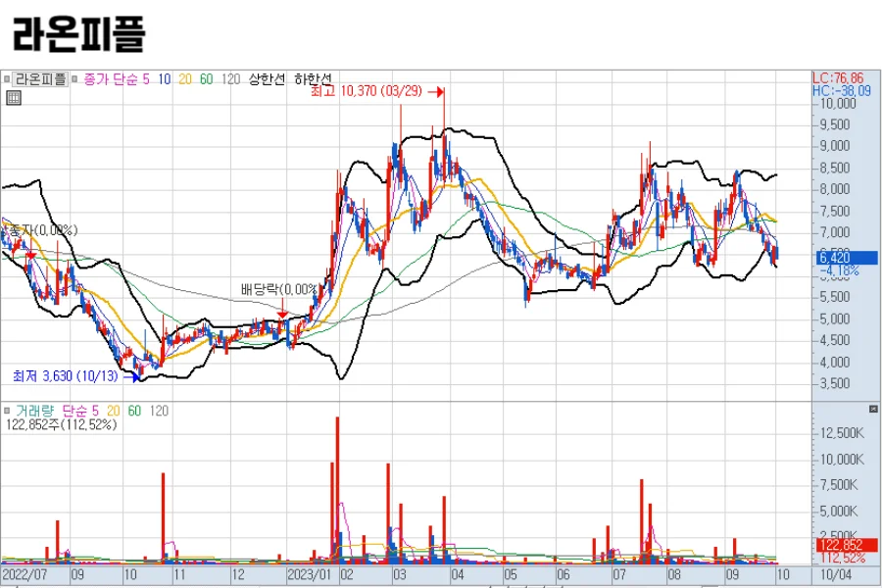Click the 4,500 price axis label
The width and height of the screenshot is (882, 588).
(835, 341)
